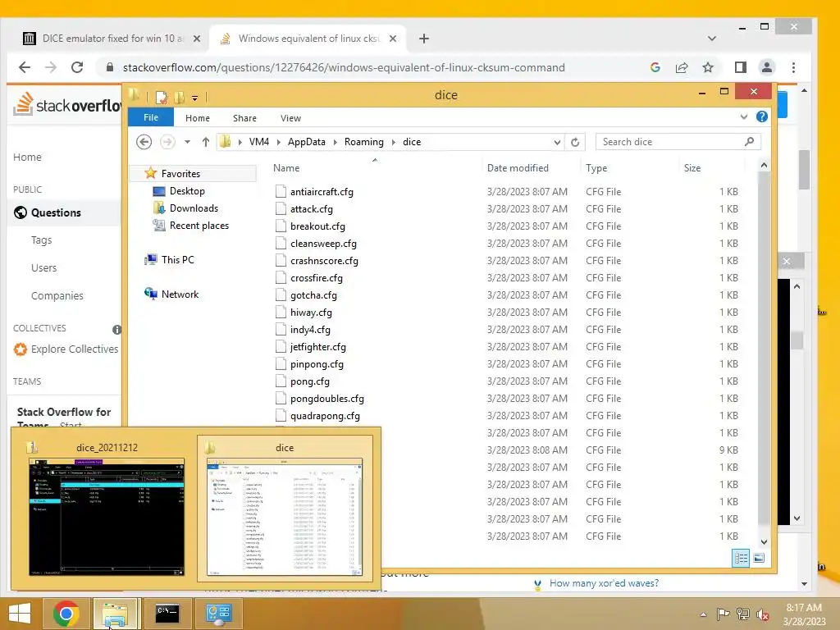Open recent locations dropdown arrow

pyautogui.click(x=187, y=142)
